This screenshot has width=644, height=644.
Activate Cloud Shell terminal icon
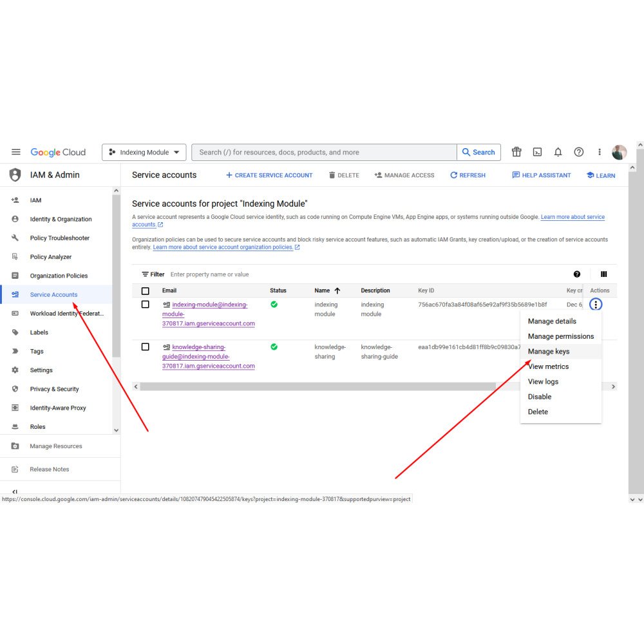(537, 152)
